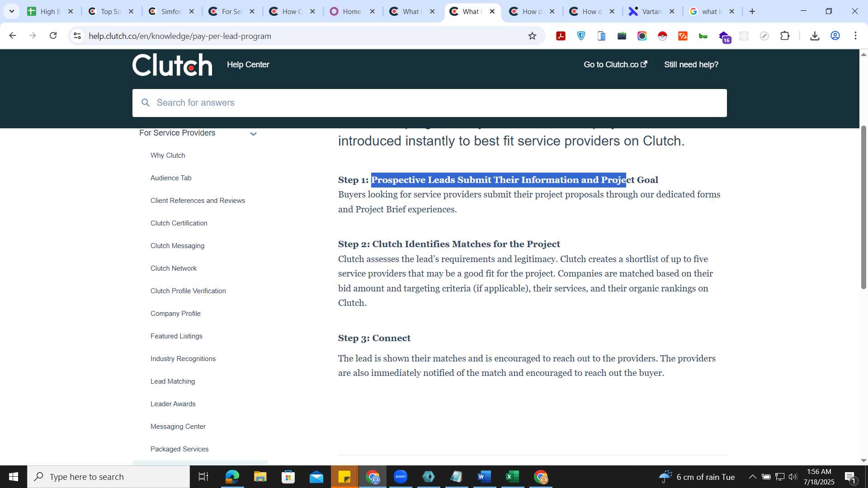
Task: Click the browser address bar URL
Action: point(180,36)
